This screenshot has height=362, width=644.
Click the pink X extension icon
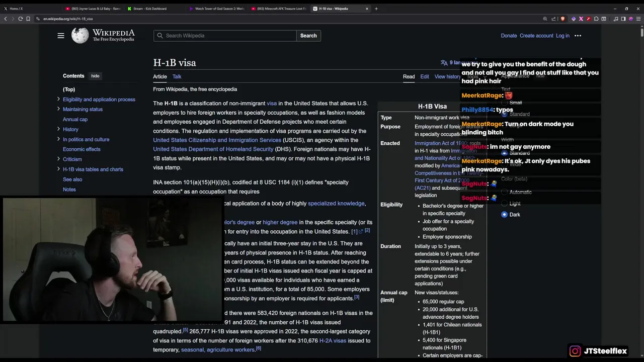tap(581, 19)
